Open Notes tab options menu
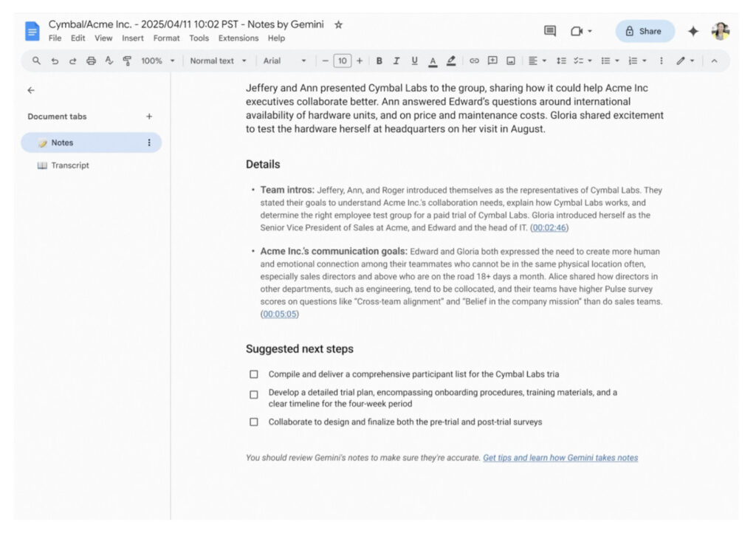The height and width of the screenshot is (553, 756). [149, 142]
